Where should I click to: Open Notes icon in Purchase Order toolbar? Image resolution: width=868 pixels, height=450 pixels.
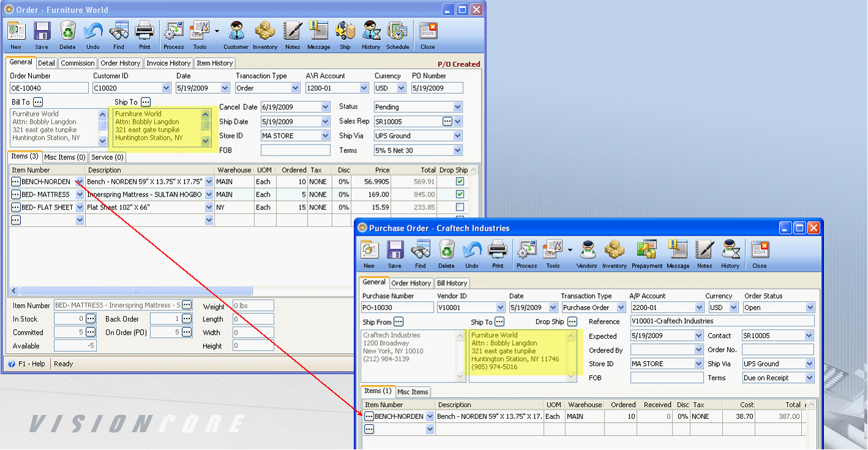(705, 250)
